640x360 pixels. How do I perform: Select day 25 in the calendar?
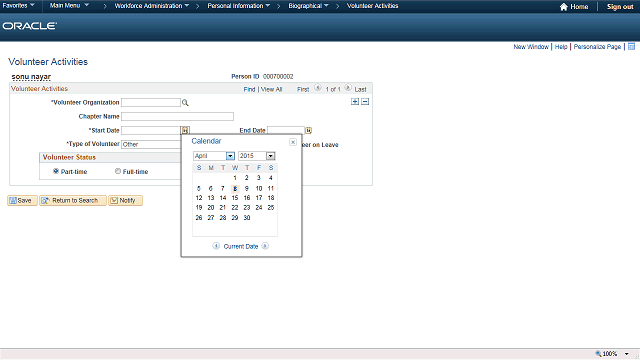[x=271, y=208]
